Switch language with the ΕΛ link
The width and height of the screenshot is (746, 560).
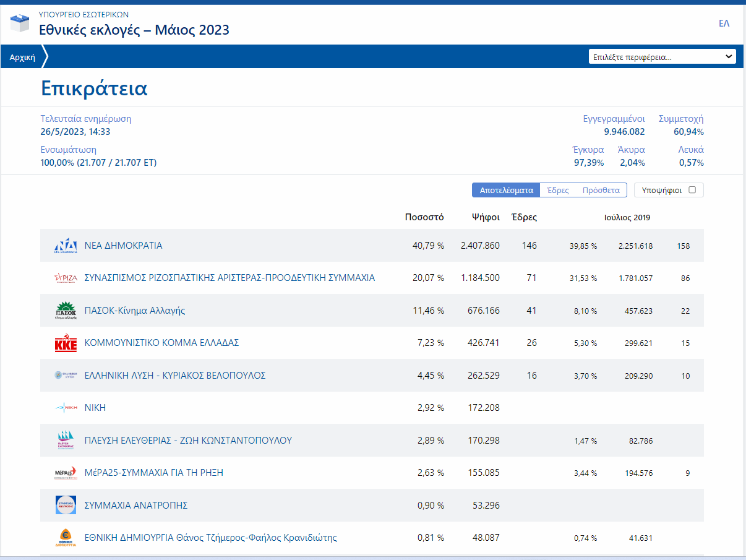point(724,24)
